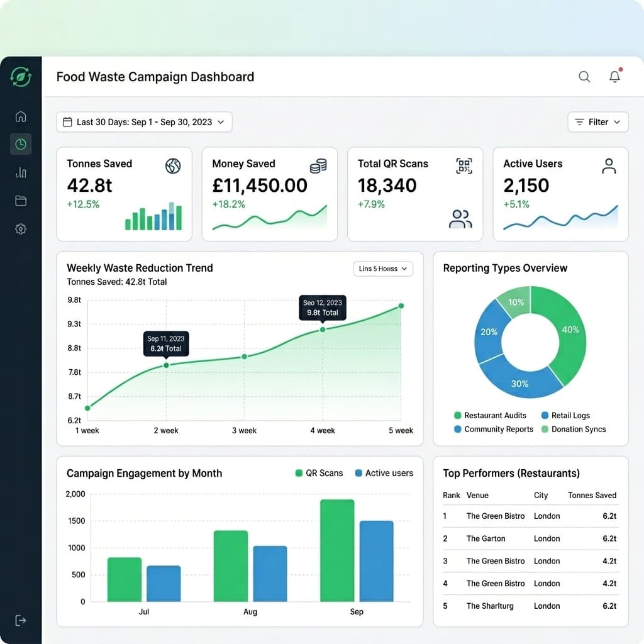Click the two-people icon on QR Scans card
Image resolution: width=644 pixels, height=644 pixels.
pyautogui.click(x=460, y=219)
